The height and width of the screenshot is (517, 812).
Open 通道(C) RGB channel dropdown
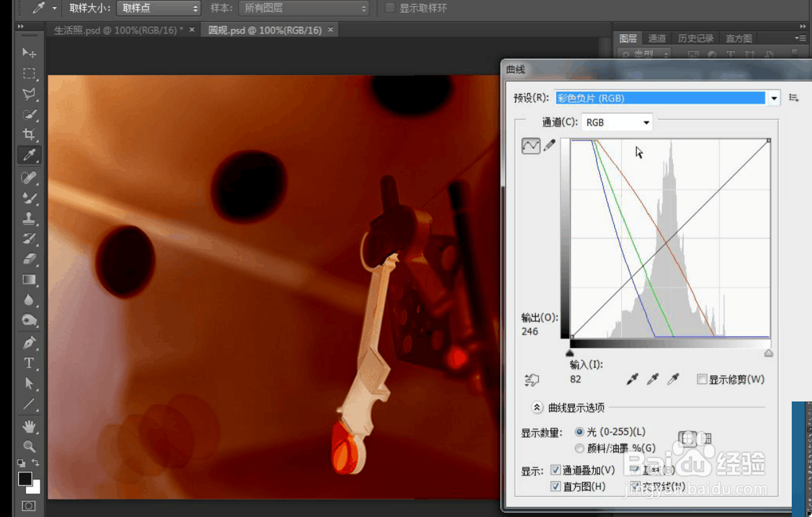coord(617,122)
